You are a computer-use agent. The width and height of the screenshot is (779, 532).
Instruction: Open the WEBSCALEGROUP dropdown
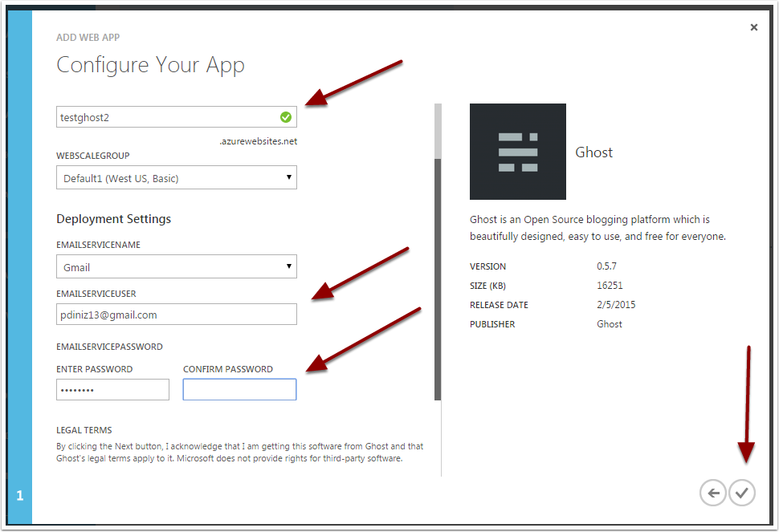coord(177,177)
